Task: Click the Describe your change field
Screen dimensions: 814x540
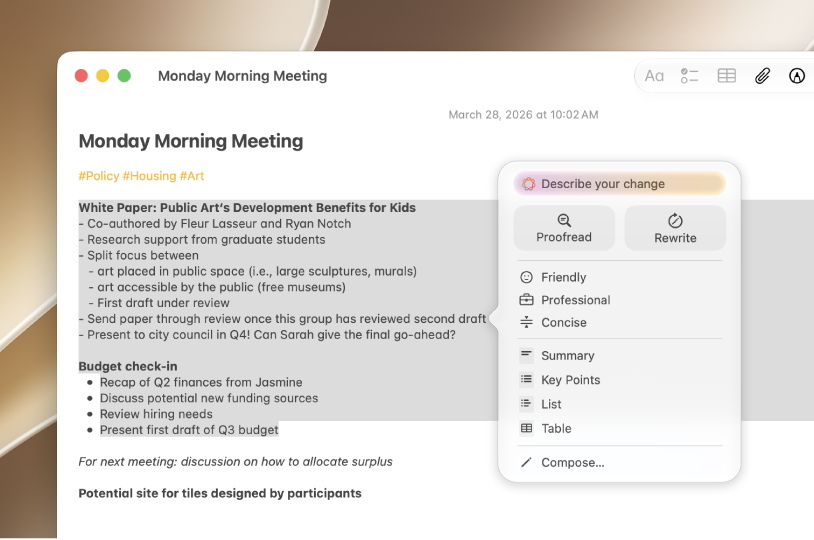Action: tap(619, 184)
